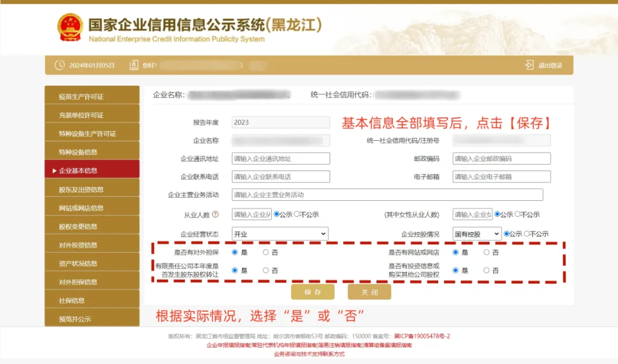The height and width of the screenshot is (364, 618).
Task: Open 对外投资信息 in the sidebar
Action: pyautogui.click(x=92, y=245)
